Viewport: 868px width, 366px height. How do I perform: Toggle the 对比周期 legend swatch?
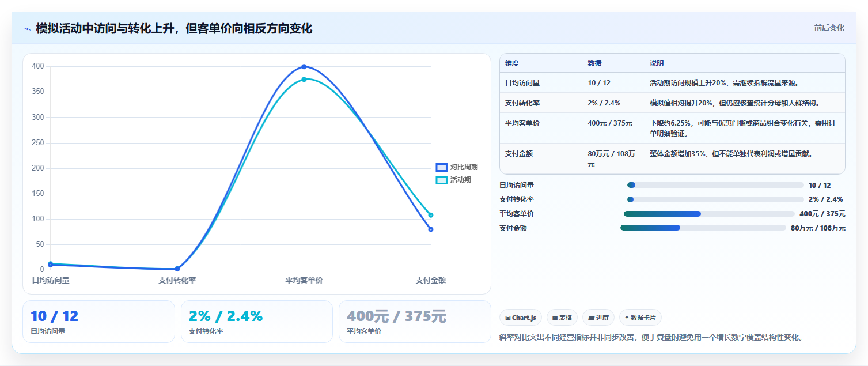tap(442, 167)
